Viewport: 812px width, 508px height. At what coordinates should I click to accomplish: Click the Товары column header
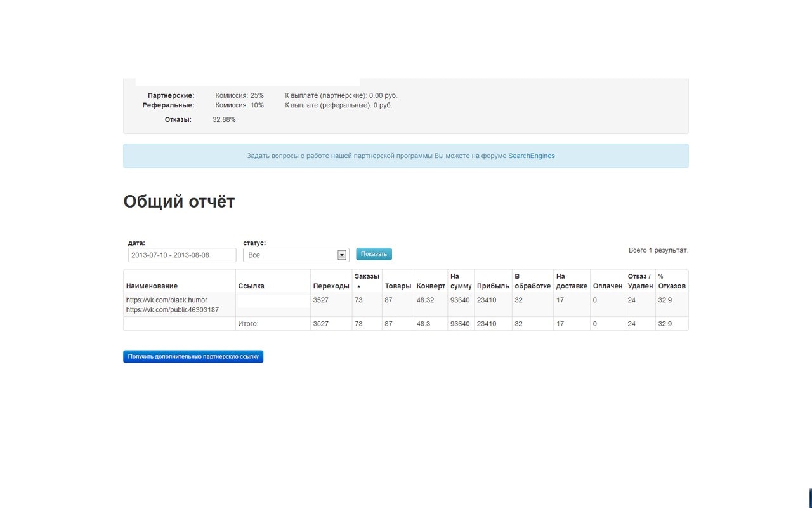pyautogui.click(x=398, y=286)
